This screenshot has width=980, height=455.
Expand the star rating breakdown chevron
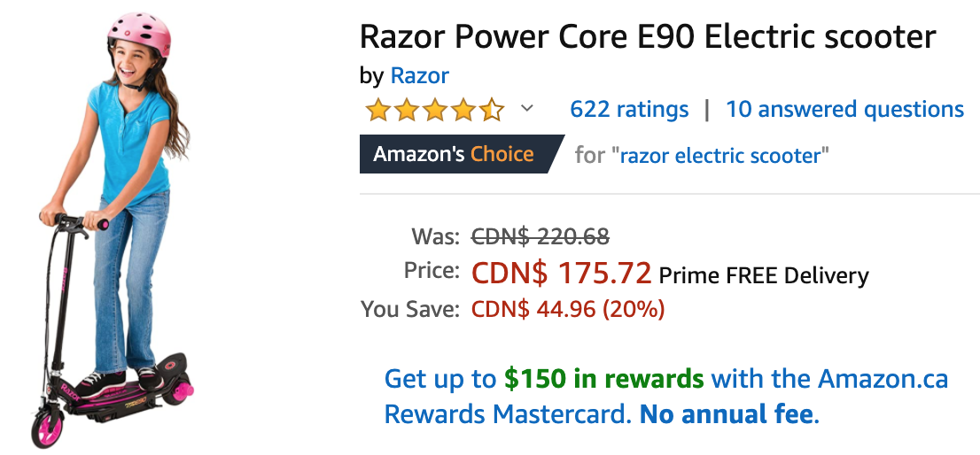tap(526, 109)
